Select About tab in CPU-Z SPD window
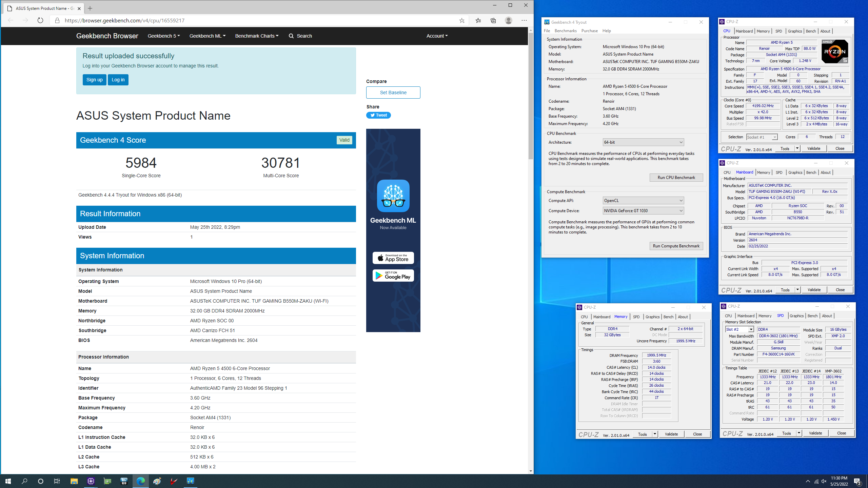The height and width of the screenshot is (488, 868). coord(827,316)
